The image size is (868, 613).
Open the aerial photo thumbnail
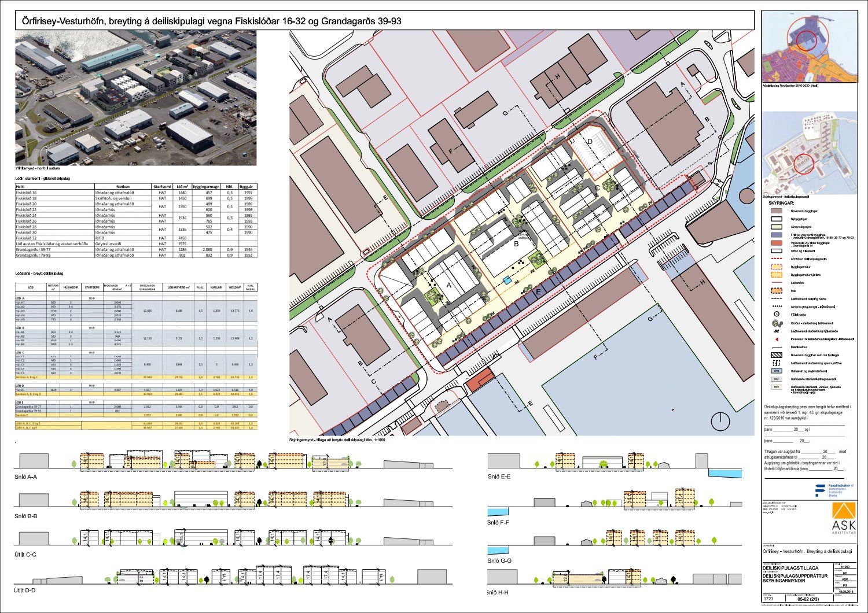click(x=135, y=98)
